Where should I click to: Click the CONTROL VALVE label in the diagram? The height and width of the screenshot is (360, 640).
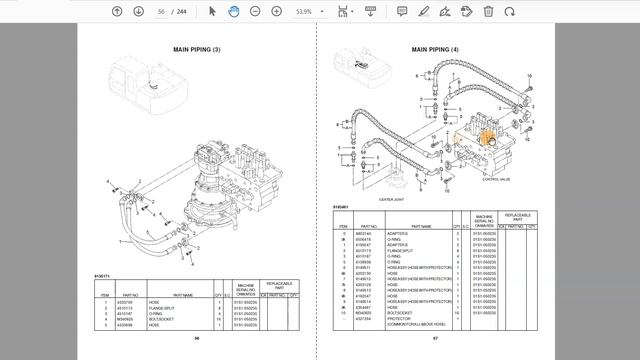pos(496,179)
